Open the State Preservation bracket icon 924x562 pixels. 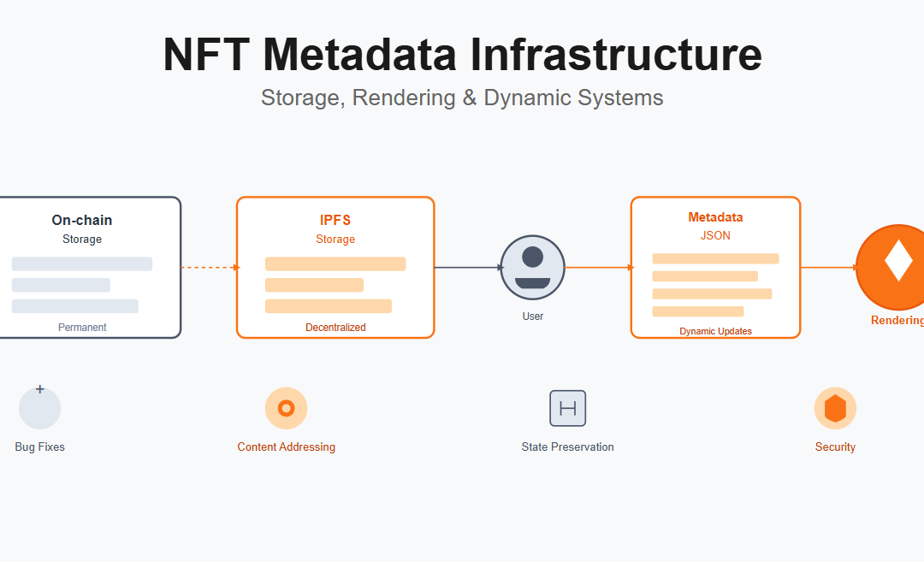[567, 408]
